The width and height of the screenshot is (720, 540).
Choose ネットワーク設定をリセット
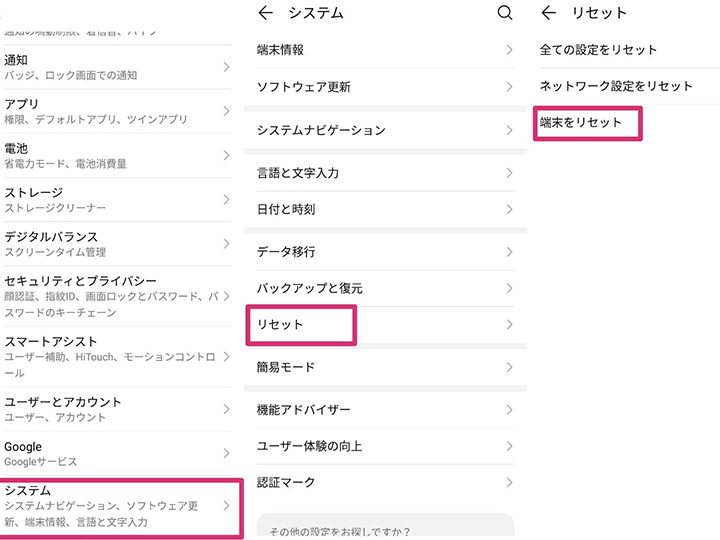(x=616, y=86)
